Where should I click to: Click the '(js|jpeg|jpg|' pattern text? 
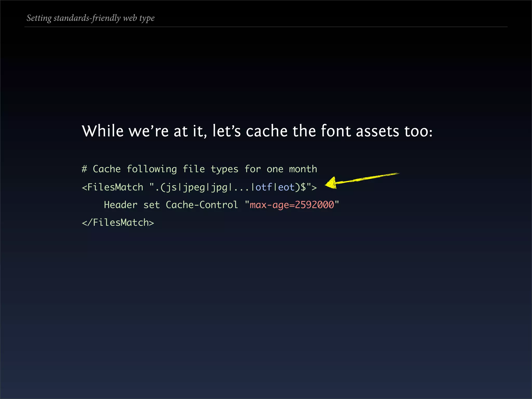coord(196,187)
